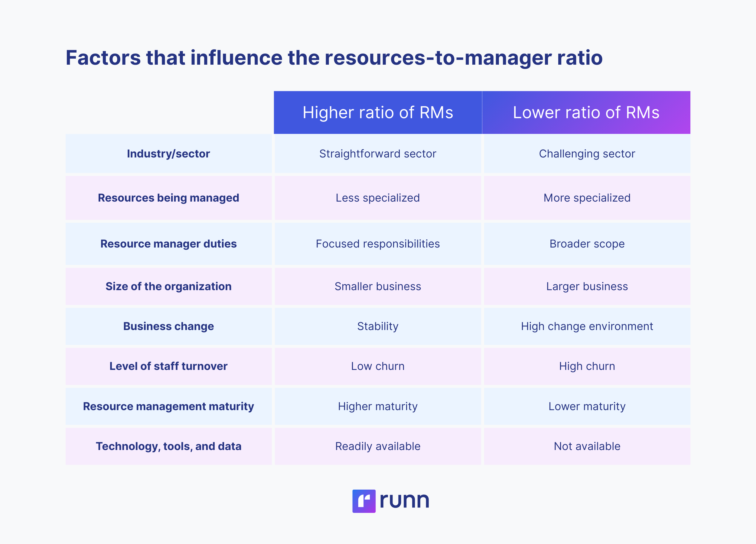Click the runn brand name text
This screenshot has width=756, height=544.
[404, 500]
